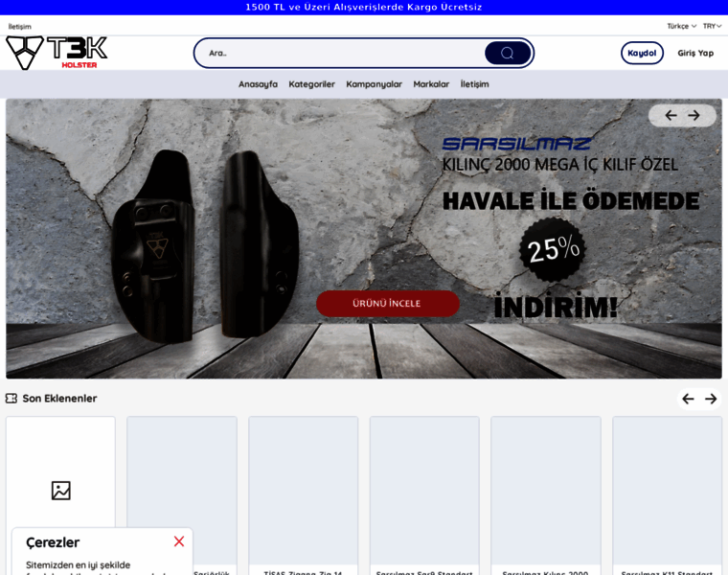Go to Anasayfa in navigation bar
This screenshot has height=575, width=728.
(258, 84)
